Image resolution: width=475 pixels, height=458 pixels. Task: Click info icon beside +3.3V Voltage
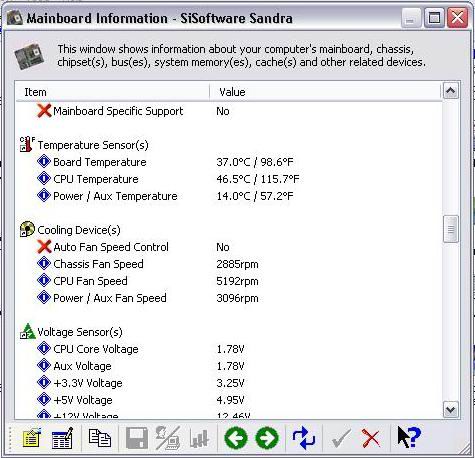click(44, 383)
